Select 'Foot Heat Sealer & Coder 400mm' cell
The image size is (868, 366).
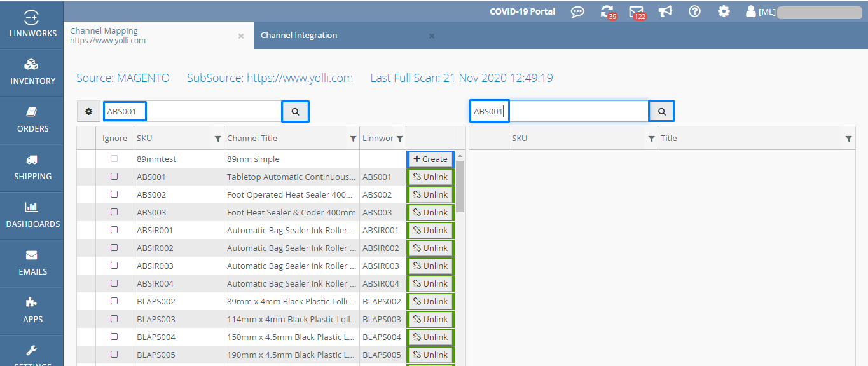(291, 212)
